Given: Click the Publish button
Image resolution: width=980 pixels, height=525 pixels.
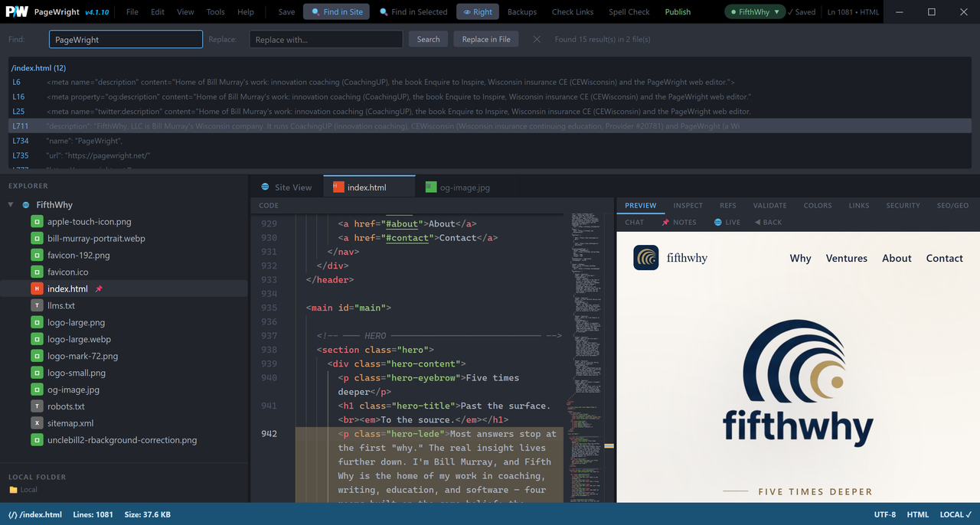Looking at the screenshot, I should tap(678, 11).
